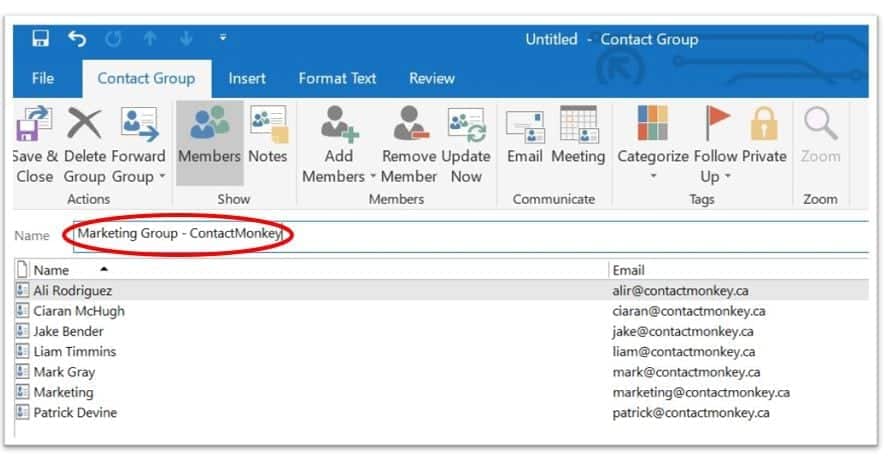Open the Review tab
Screen dimensions: 889x458
pyautogui.click(x=432, y=78)
